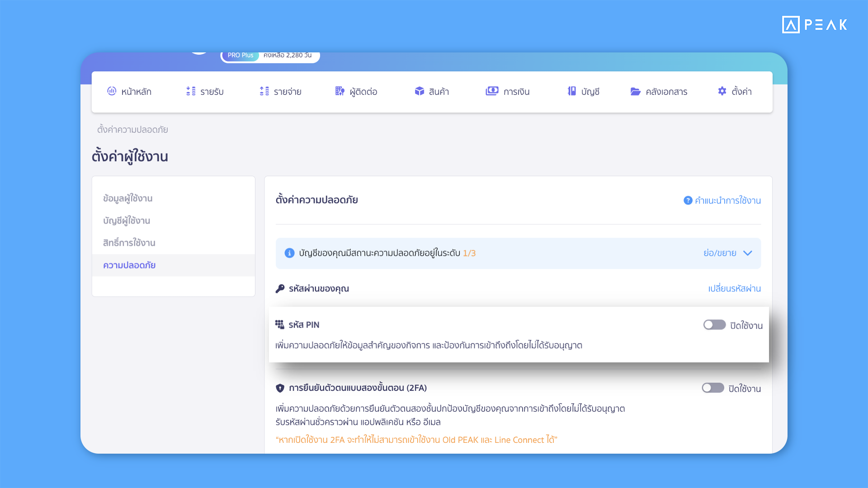Image resolution: width=868 pixels, height=488 pixels.
Task: Click the income icon (รายรับ)
Action: pyautogui.click(x=191, y=91)
